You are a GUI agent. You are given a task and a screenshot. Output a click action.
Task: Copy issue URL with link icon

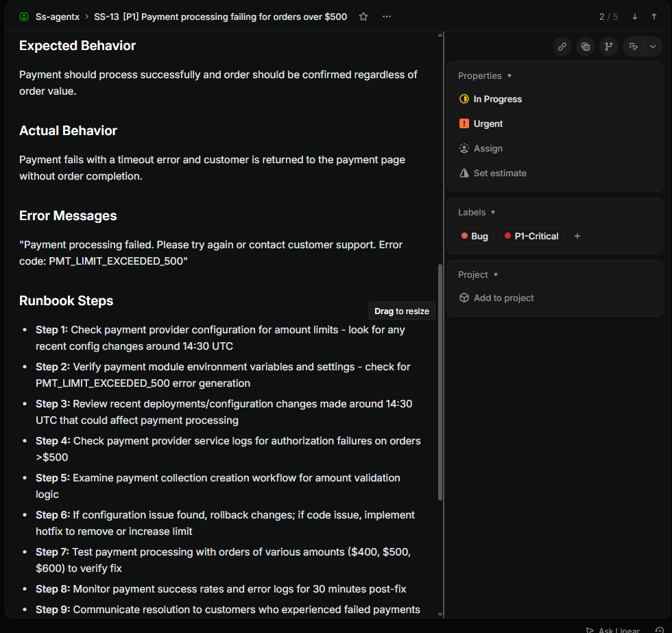[x=562, y=47]
